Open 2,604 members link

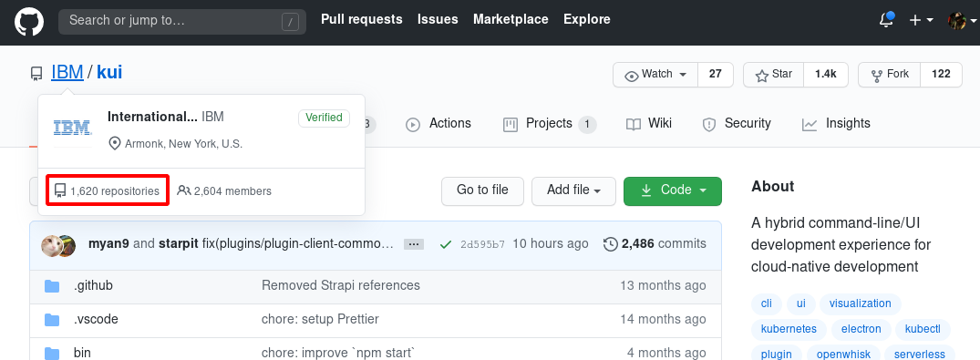(x=224, y=191)
